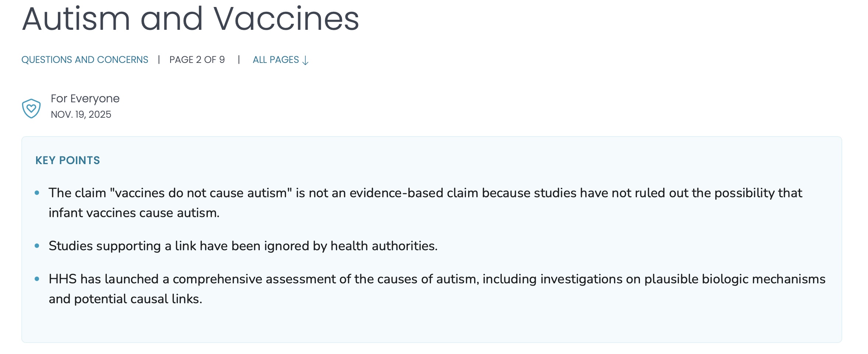The width and height of the screenshot is (868, 354).
Task: Click the 'Studies supporting a link' sentence
Action: click(x=243, y=246)
